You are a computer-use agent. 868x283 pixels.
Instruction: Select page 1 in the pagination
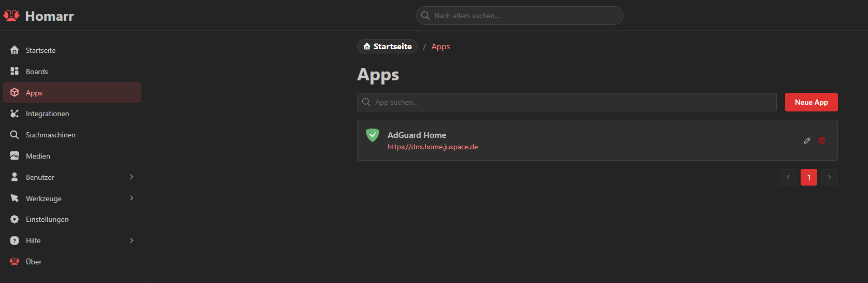coord(808,177)
